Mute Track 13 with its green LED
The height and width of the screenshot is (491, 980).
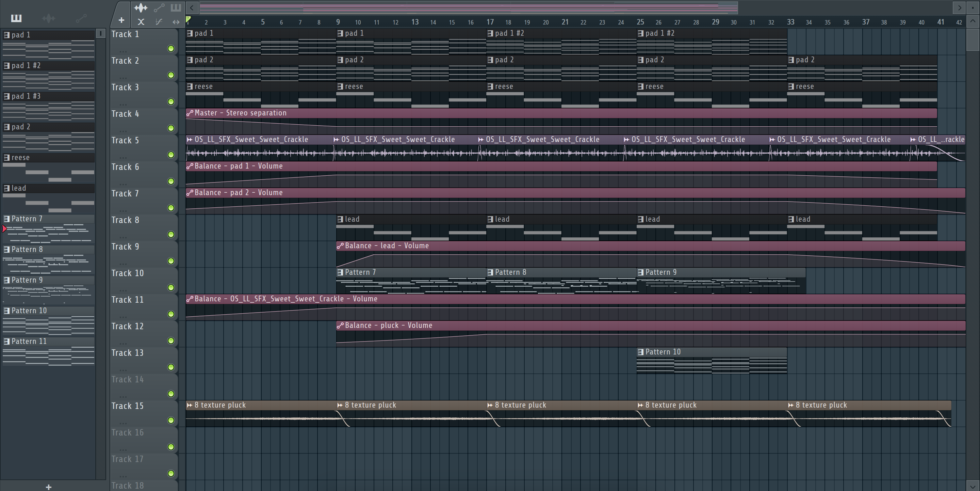171,367
